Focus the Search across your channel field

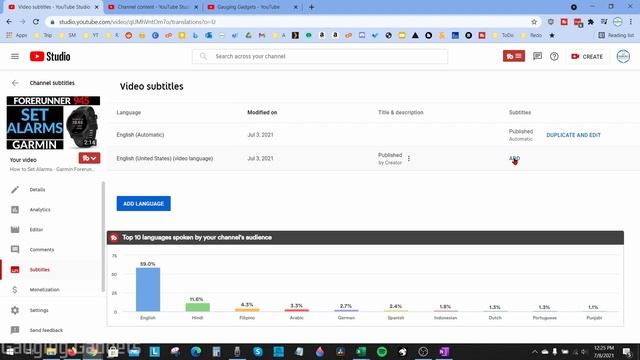pyautogui.click(x=320, y=56)
